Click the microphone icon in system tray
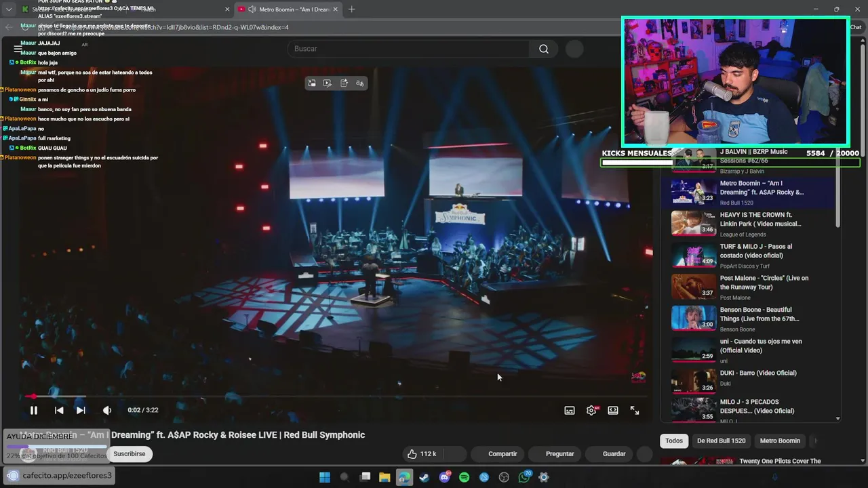Viewport: 868px width, 488px height. (x=775, y=477)
